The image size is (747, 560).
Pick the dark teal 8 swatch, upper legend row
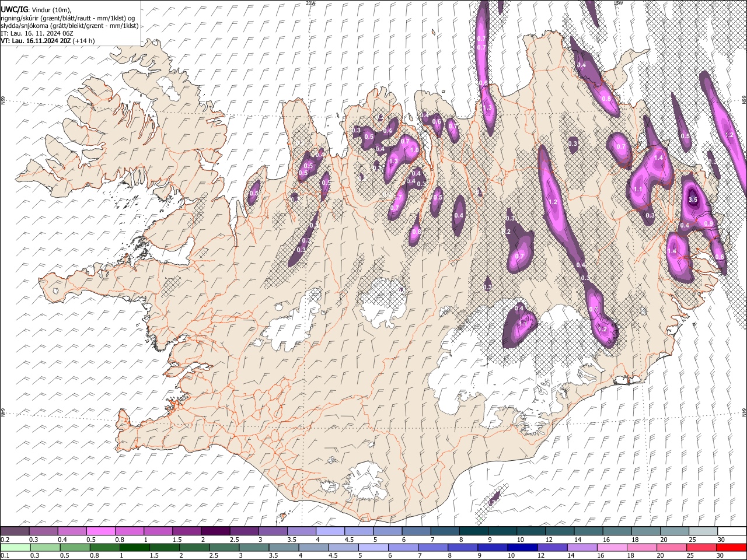(474, 531)
